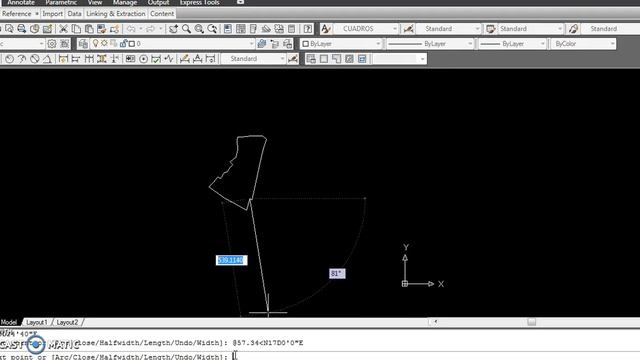This screenshot has width=640, height=360.
Task: Select the Pan hand tool
Action: point(173,29)
